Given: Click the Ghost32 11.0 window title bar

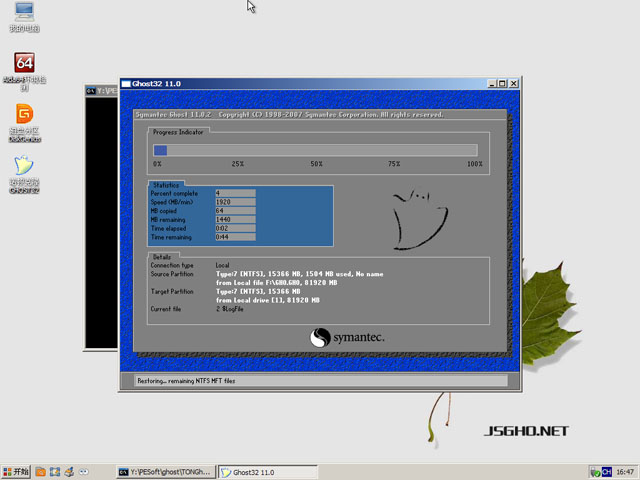Looking at the screenshot, I should 300,84.
